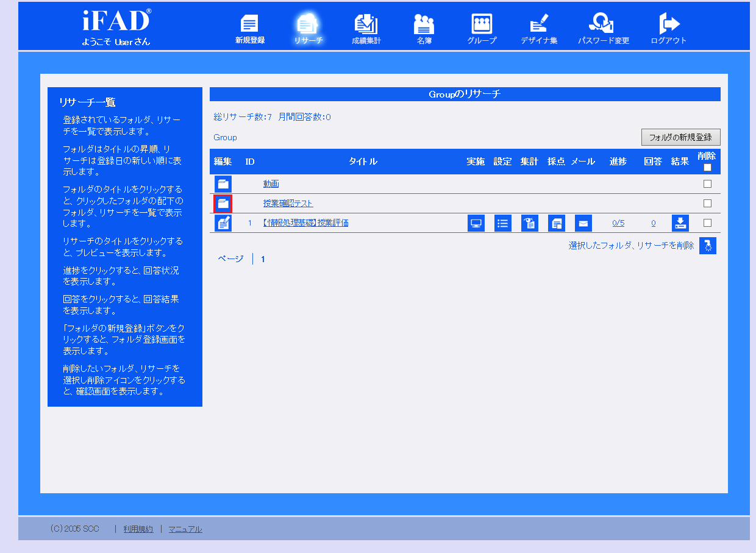This screenshot has width=756, height=553.
Task: Click the フォルダの新規登録 button
Action: click(x=680, y=137)
